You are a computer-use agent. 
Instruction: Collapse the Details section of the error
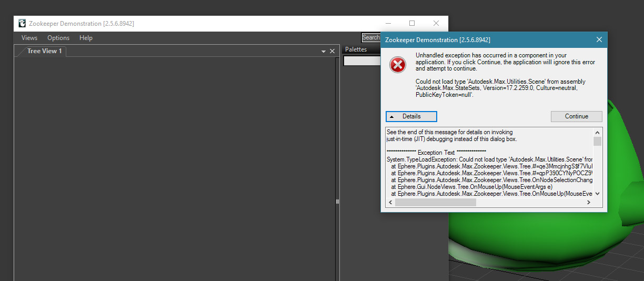coord(411,116)
